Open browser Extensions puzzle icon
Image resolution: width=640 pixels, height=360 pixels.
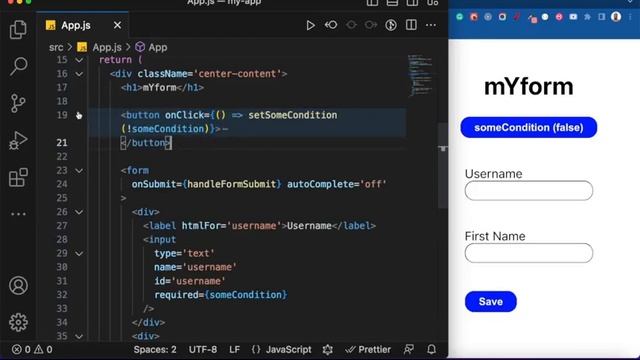pyautogui.click(x=587, y=17)
